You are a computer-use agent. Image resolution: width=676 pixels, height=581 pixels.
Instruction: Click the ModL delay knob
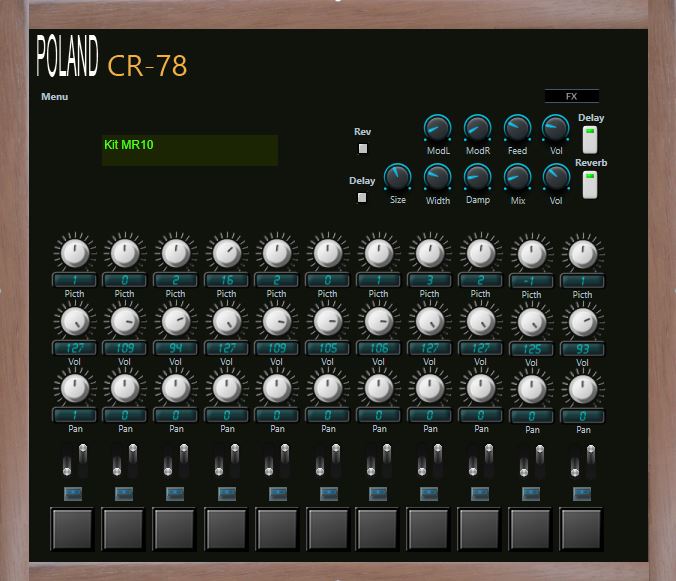437,128
